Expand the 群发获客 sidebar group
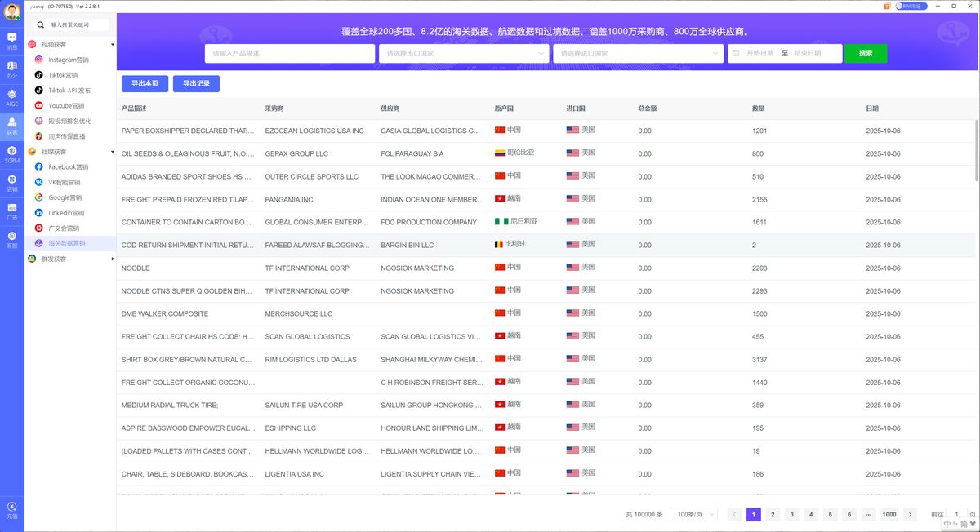The width and height of the screenshot is (980, 532). click(x=113, y=259)
